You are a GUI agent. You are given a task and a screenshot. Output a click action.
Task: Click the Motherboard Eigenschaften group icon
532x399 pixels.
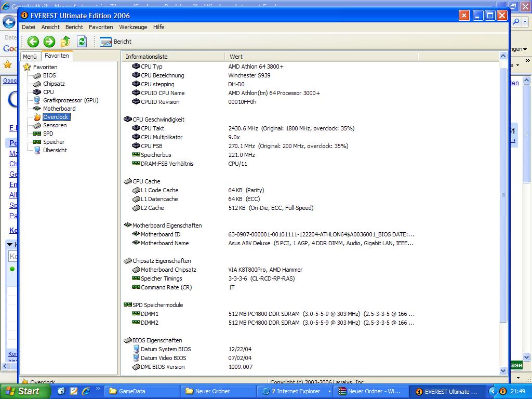(128, 225)
